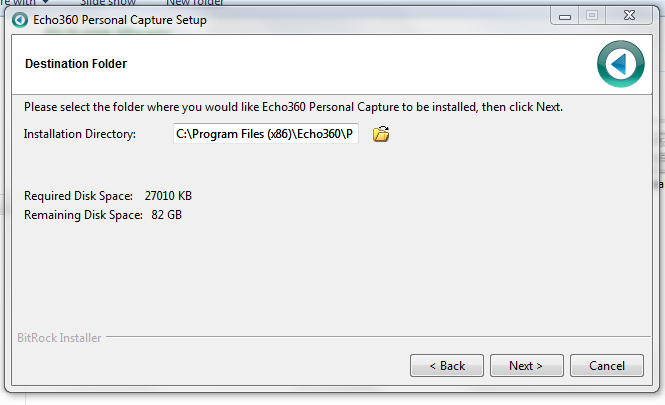Close the Echo360 Personal Capture Setup window
The height and width of the screenshot is (405, 665).
click(x=629, y=16)
